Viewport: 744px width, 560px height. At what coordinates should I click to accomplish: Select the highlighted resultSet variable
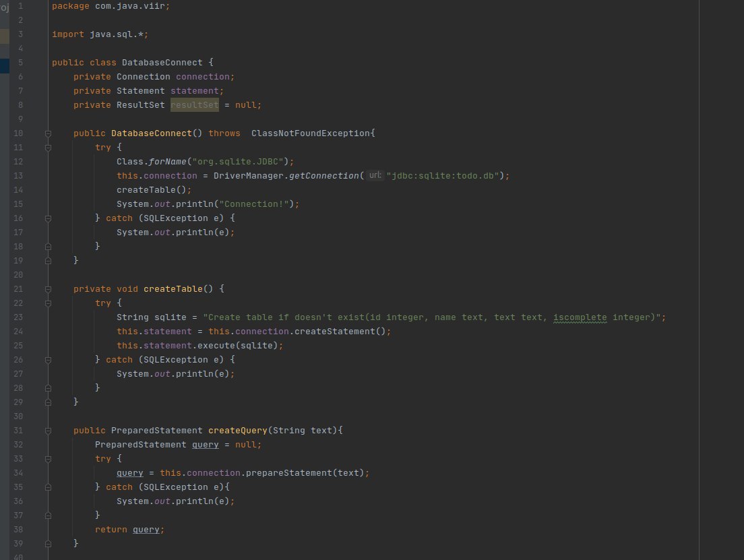pos(195,105)
